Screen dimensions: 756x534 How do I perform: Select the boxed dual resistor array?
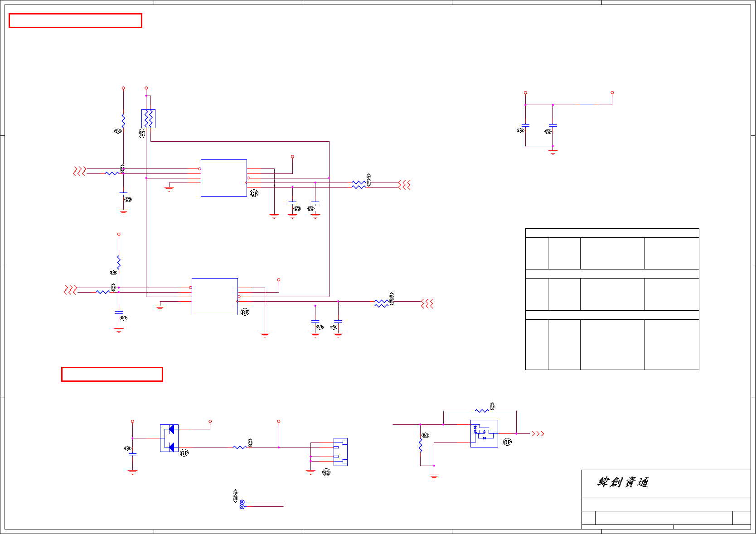[x=148, y=119]
